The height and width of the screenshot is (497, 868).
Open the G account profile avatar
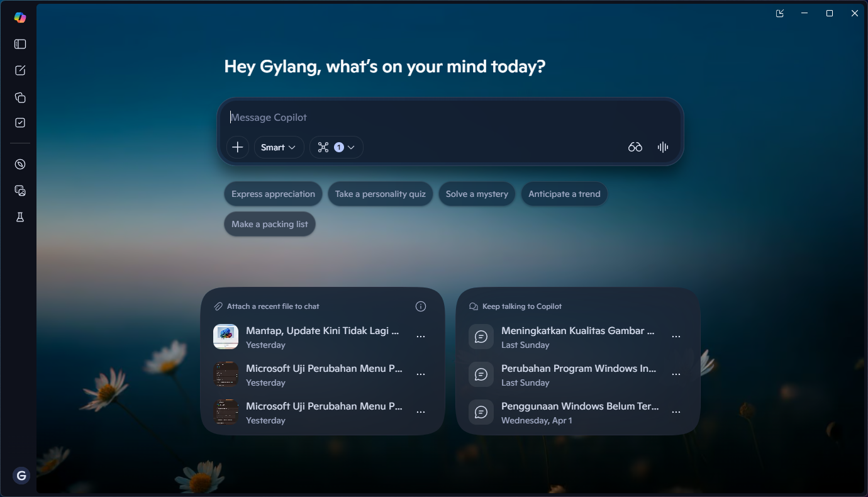(x=21, y=476)
